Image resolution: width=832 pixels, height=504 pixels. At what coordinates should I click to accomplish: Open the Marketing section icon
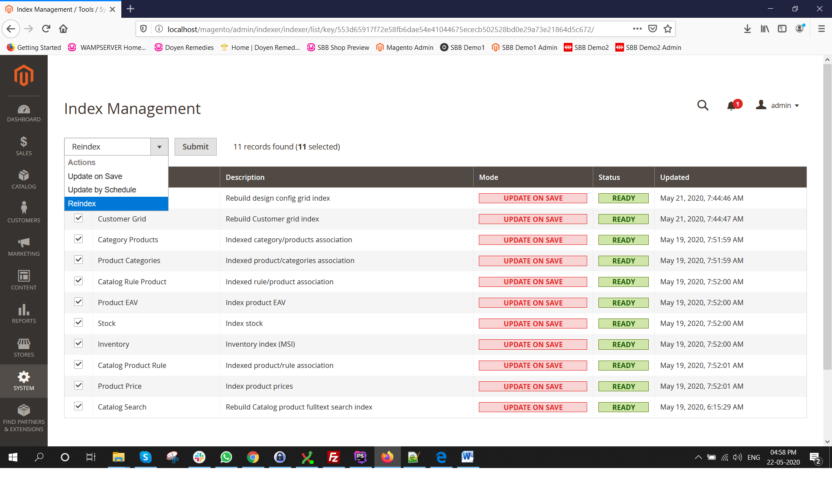pos(24,244)
